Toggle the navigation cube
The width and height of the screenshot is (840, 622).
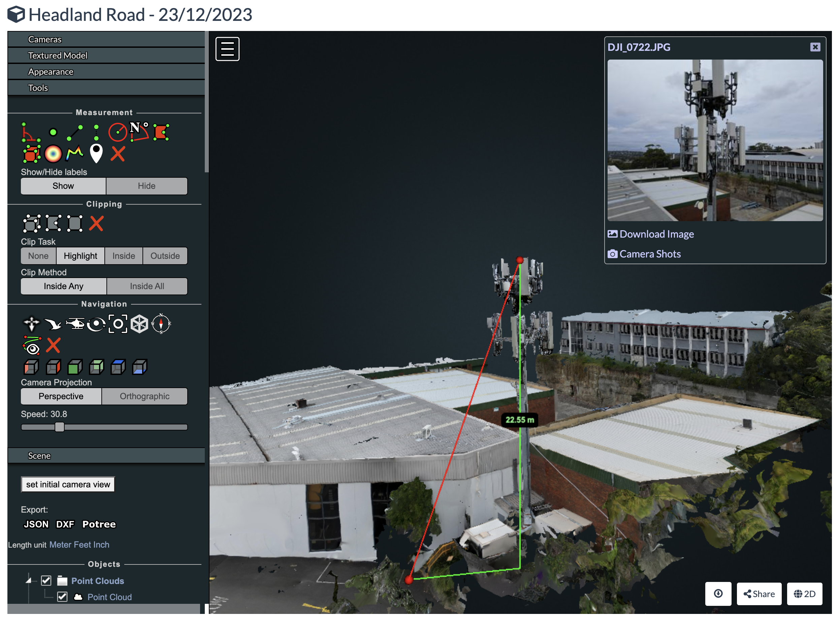point(139,324)
